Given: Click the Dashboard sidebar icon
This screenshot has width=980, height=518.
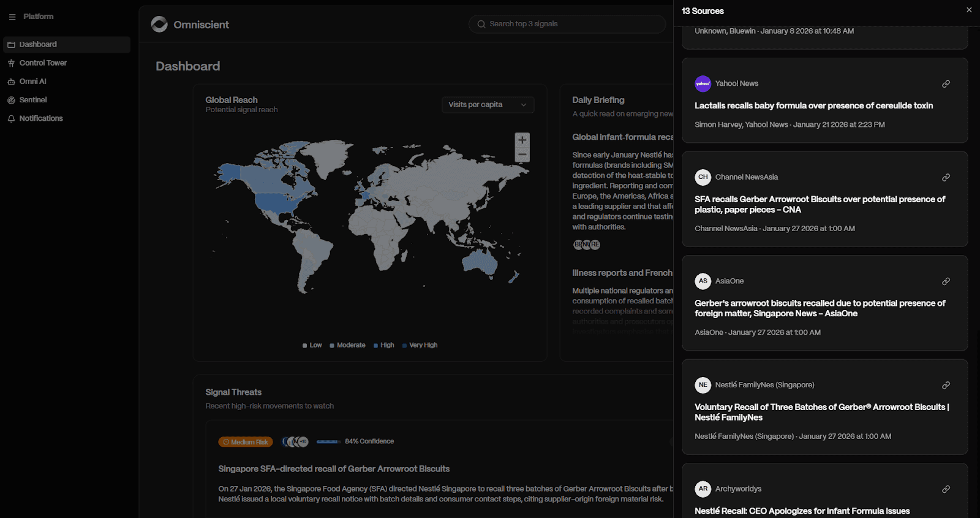Looking at the screenshot, I should coord(11,45).
